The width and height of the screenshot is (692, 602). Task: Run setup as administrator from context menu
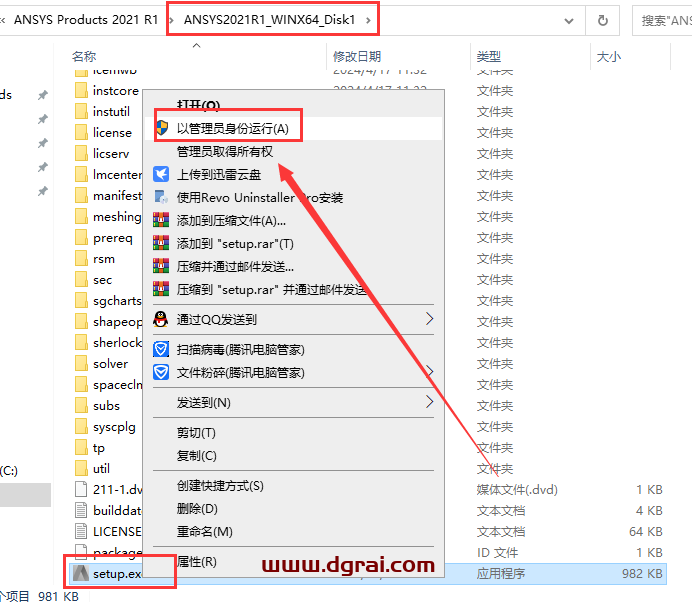pos(293,128)
